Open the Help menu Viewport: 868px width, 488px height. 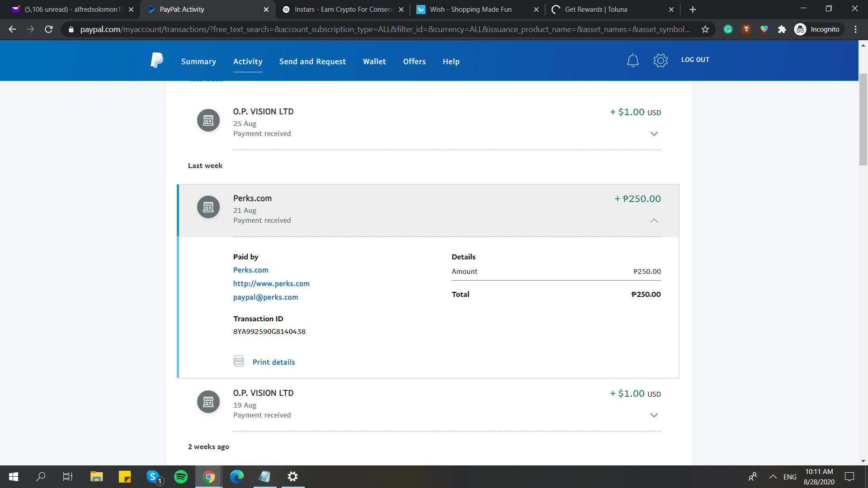pyautogui.click(x=451, y=61)
